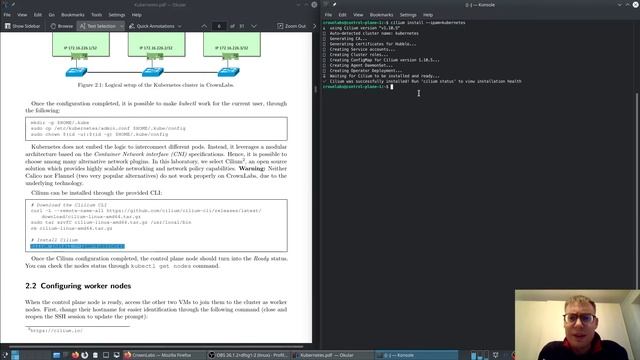Screen dimensions: 640x360
Task: Go to next page using down chevron
Action: (x=254, y=26)
